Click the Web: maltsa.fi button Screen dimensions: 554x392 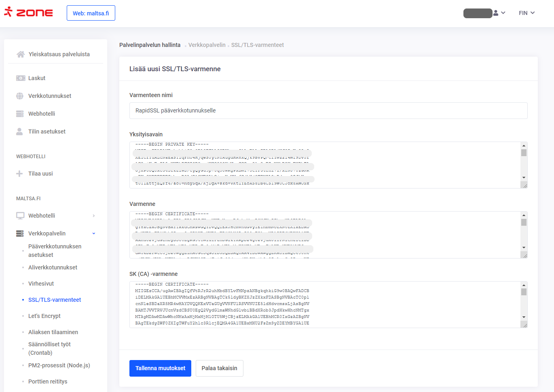point(91,13)
